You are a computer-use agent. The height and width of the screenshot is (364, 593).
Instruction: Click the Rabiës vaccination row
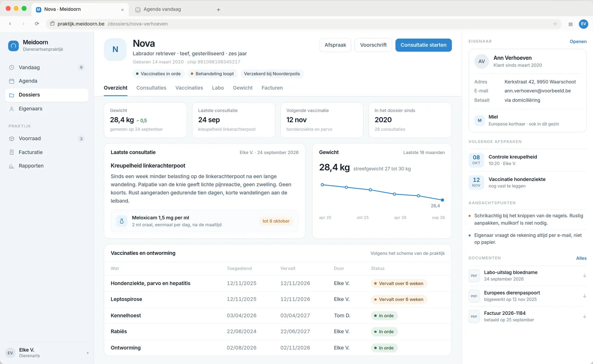[277, 331]
